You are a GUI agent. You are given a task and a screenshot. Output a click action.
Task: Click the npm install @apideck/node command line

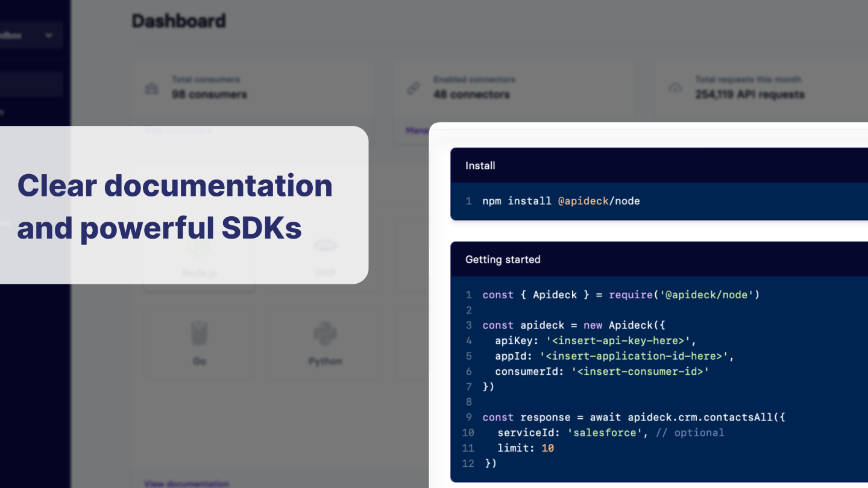pos(561,201)
